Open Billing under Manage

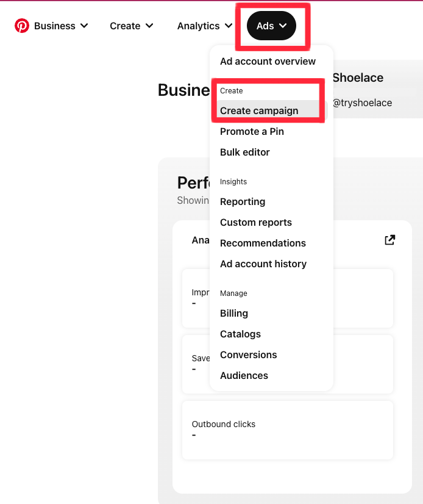pyautogui.click(x=234, y=313)
